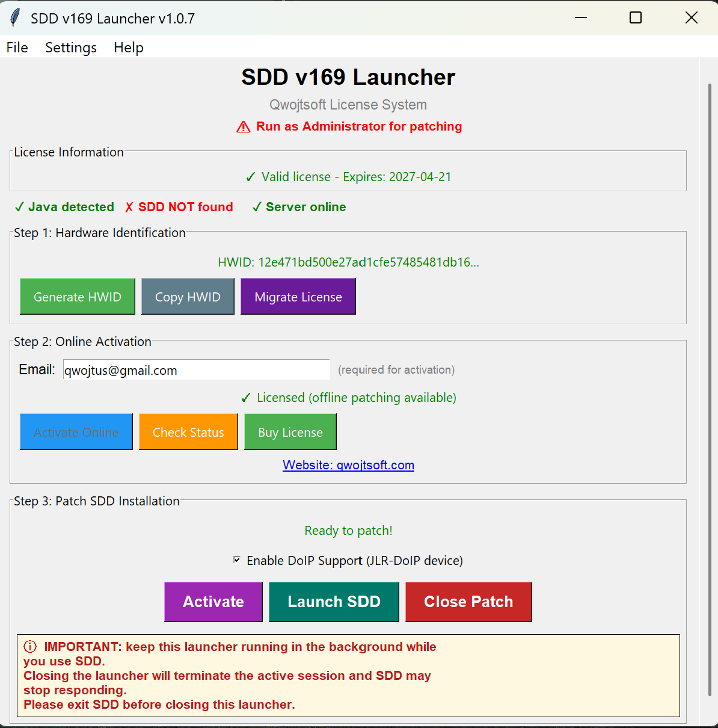Click the Generate HWID button
The image size is (718, 728).
(x=77, y=296)
